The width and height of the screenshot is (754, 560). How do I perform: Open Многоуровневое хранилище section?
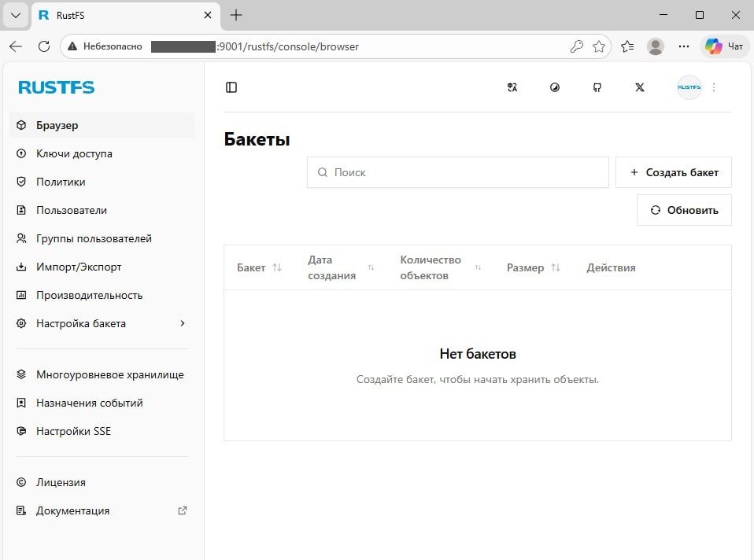point(102,374)
